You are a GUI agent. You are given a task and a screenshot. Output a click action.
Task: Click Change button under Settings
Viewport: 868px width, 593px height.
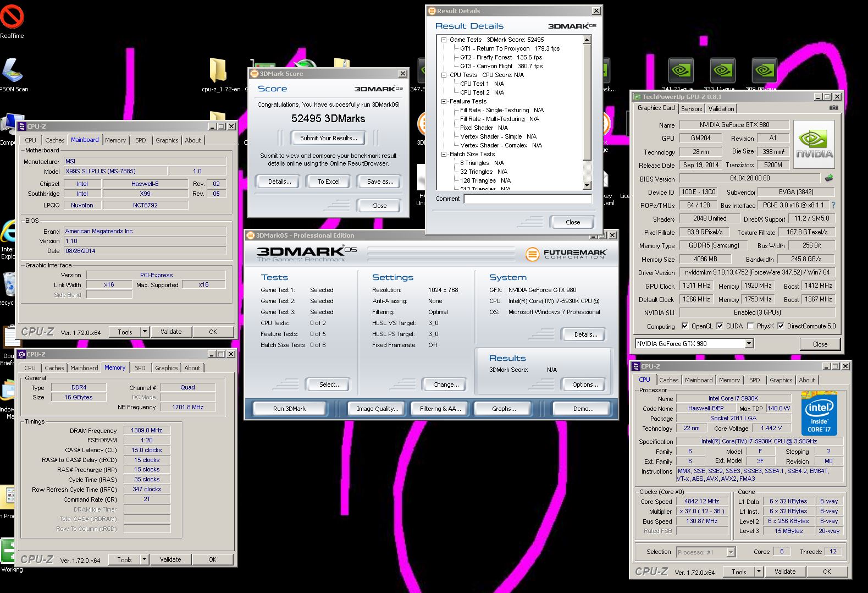[446, 385]
